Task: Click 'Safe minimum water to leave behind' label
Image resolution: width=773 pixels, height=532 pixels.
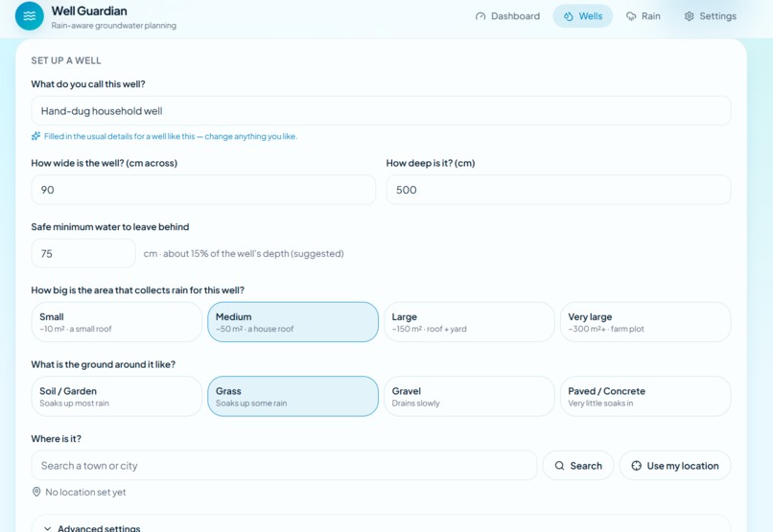Action: point(110,227)
